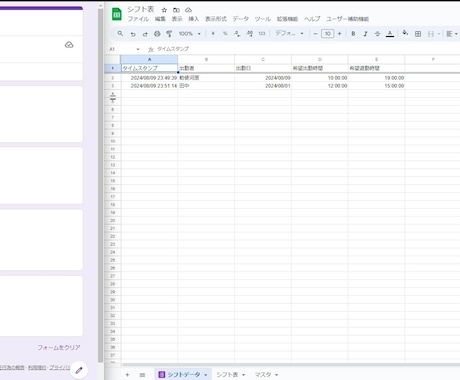The height and width of the screenshot is (380, 460).
Task: Open the 編集 menu
Action: pos(160,19)
